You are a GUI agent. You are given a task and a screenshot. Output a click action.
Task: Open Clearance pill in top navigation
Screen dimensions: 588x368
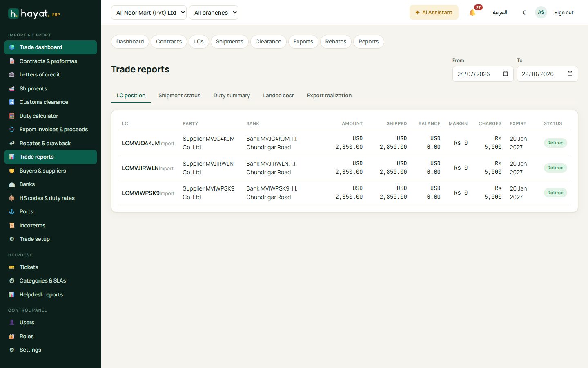tap(268, 42)
